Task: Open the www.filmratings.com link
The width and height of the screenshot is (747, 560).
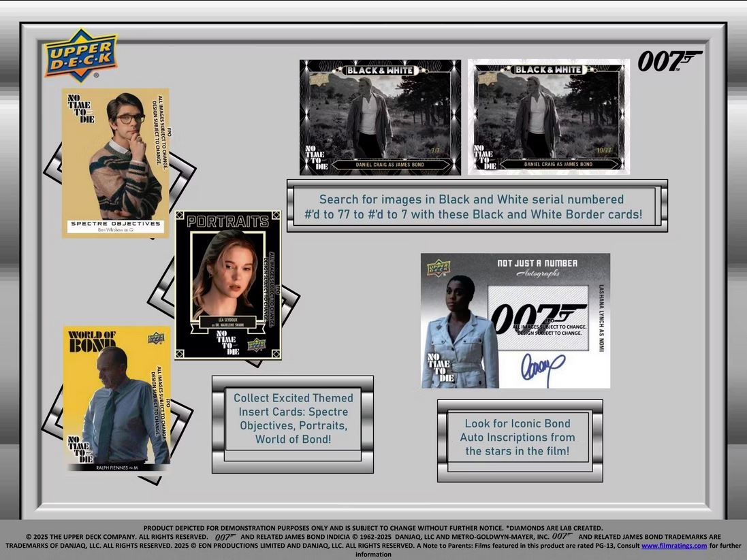Action: 673,546
